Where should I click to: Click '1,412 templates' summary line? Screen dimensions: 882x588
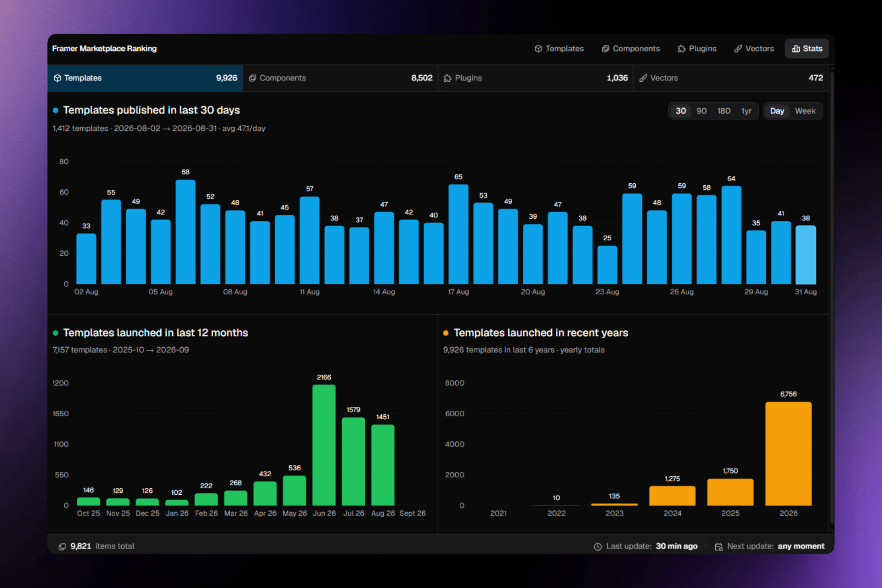[x=159, y=129]
